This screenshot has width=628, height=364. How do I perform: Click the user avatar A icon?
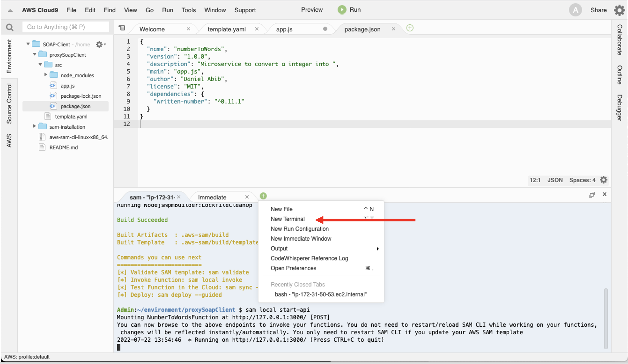(x=575, y=10)
